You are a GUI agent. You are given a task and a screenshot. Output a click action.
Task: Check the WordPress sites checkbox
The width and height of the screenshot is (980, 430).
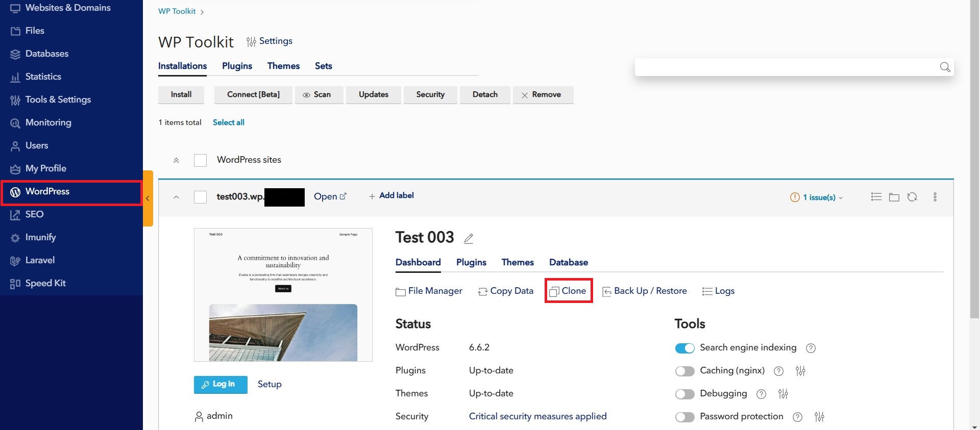tap(200, 160)
